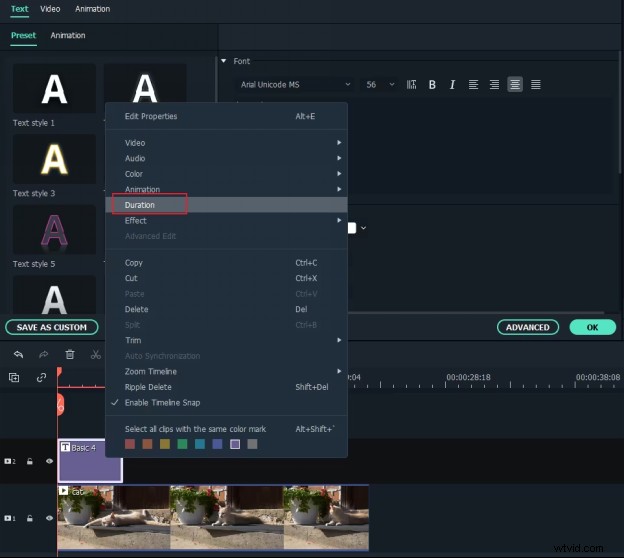The image size is (624, 558).
Task: Select the Animation sub-tab beside Preset
Action: [x=68, y=35]
